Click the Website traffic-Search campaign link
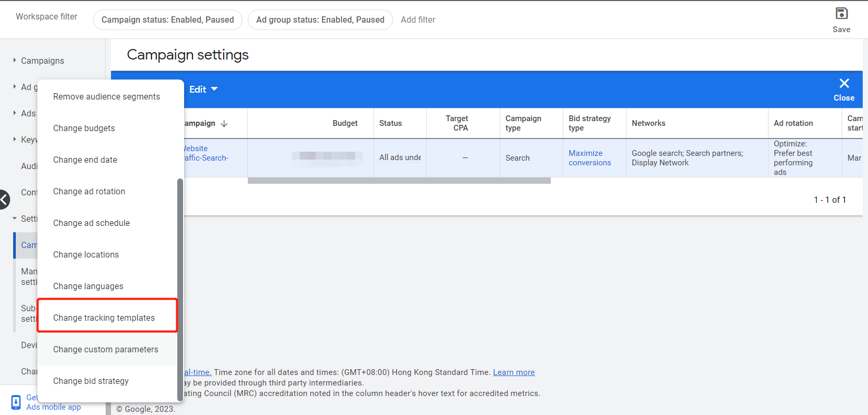The image size is (868, 415). point(206,153)
